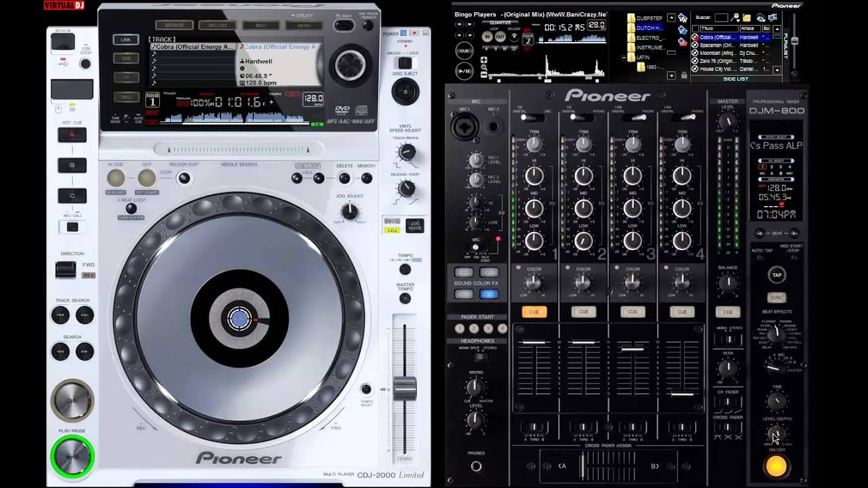
Task: Toggle the Direction FWD/REV lever
Action: click(x=66, y=270)
